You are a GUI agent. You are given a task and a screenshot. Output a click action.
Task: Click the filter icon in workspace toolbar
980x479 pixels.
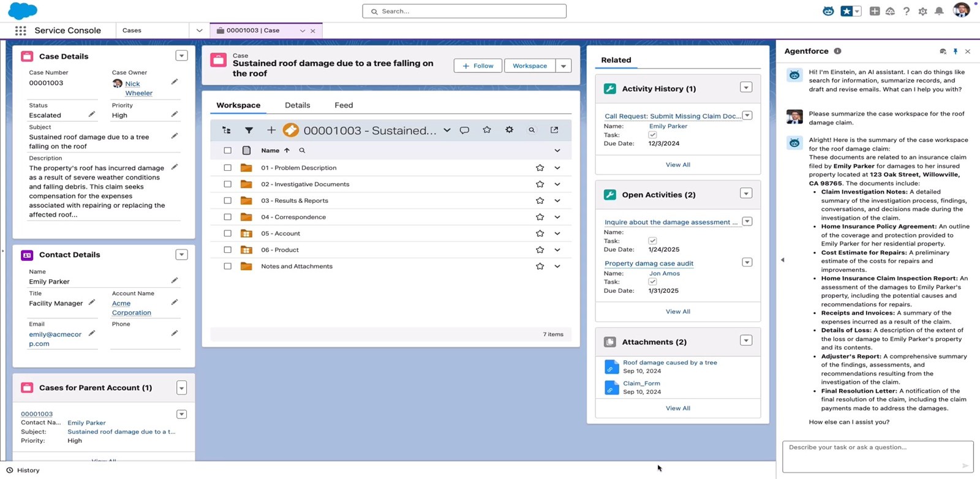[249, 130]
